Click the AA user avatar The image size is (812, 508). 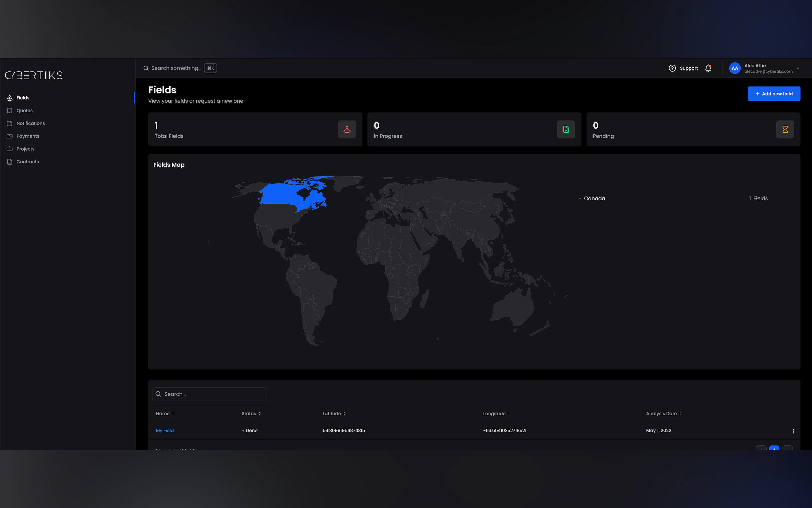tap(734, 68)
